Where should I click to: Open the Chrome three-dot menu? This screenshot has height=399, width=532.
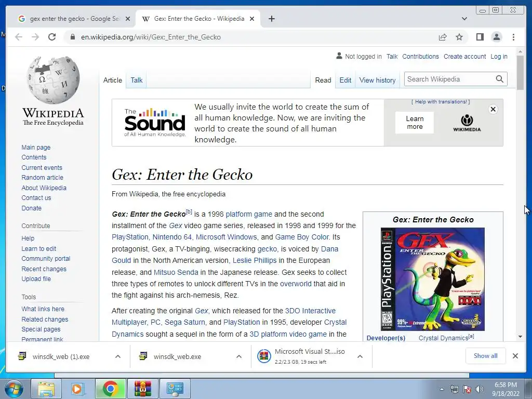513,37
